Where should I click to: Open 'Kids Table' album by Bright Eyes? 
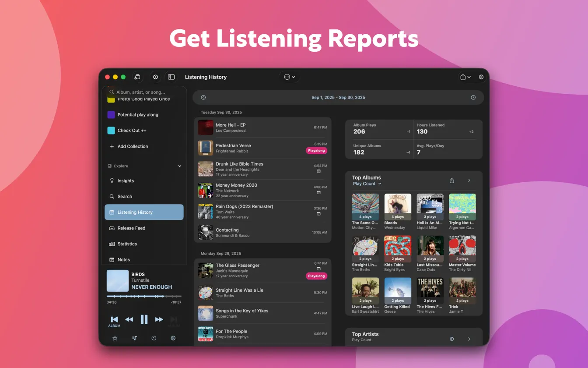(x=398, y=254)
